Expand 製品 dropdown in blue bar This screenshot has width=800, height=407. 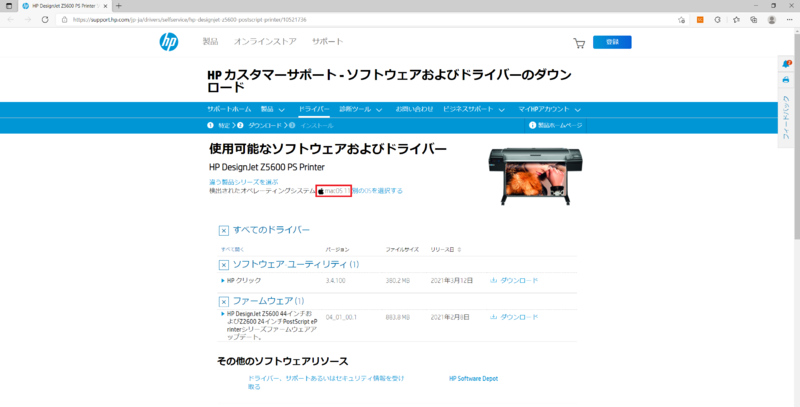tap(273, 109)
